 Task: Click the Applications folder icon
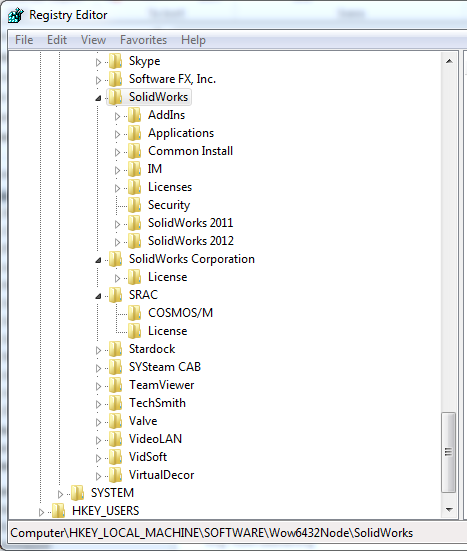coord(134,133)
